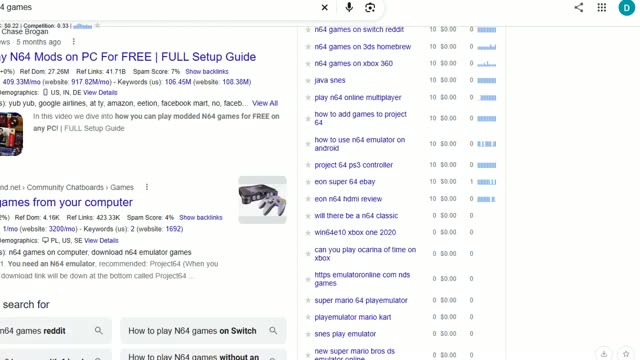This screenshot has height=360, width=640.
Task: Open the 'will there be a n64 classic' link
Action: pos(356,216)
